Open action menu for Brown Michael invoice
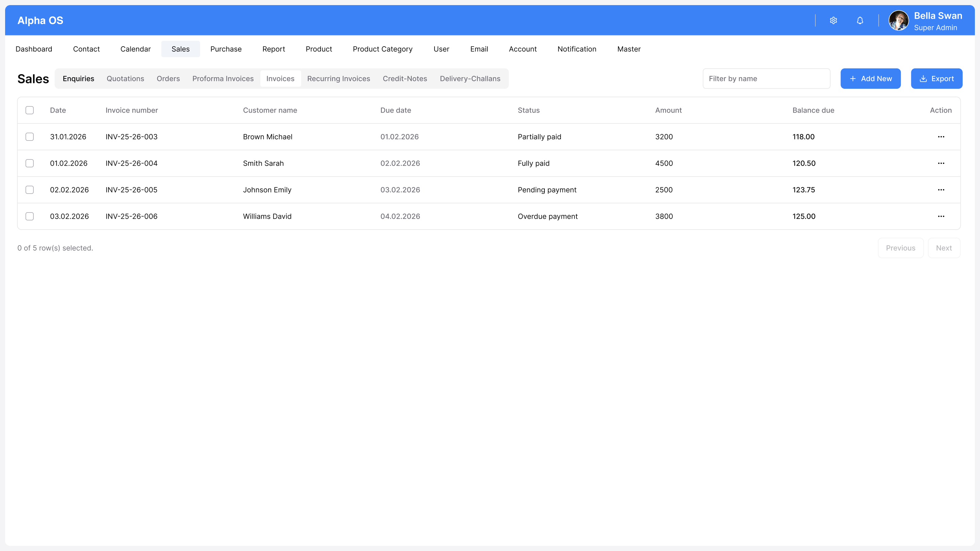 pyautogui.click(x=941, y=137)
